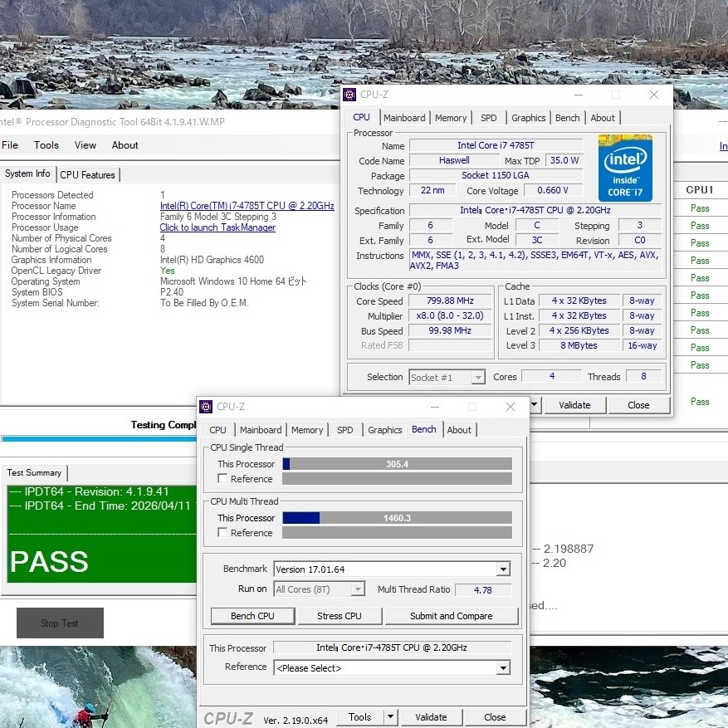Click CPU-Z app icon in upper window title
The height and width of the screenshot is (728, 728).
click(x=349, y=95)
